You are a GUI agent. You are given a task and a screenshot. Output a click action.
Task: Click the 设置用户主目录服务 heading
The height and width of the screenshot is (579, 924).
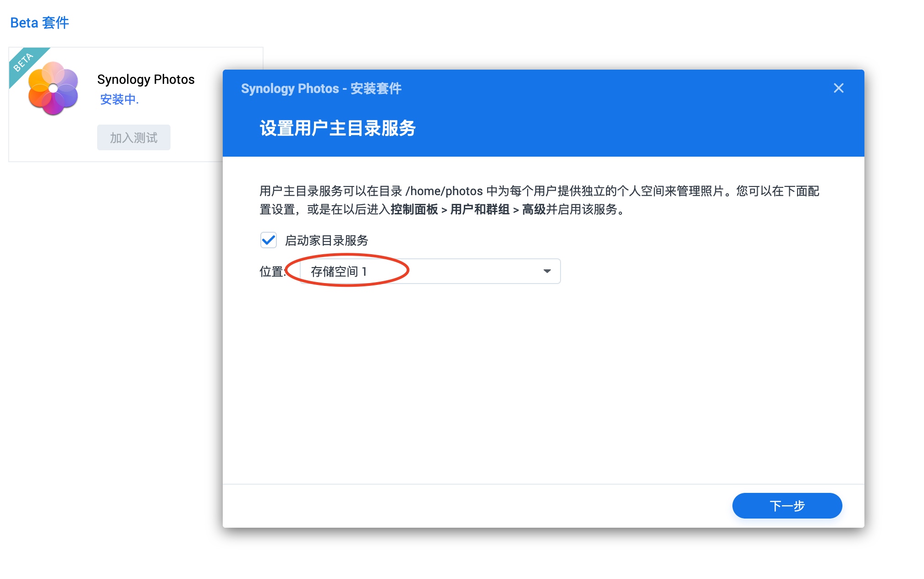(337, 128)
